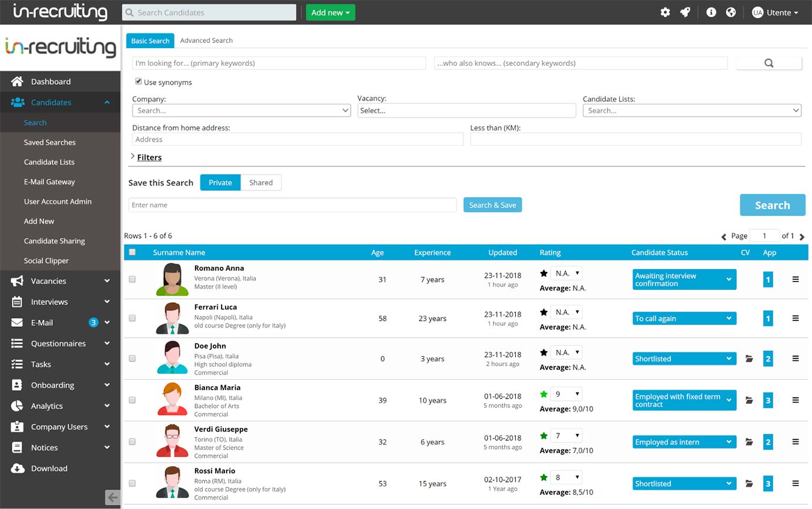Sort table by Experience column

coord(432,252)
